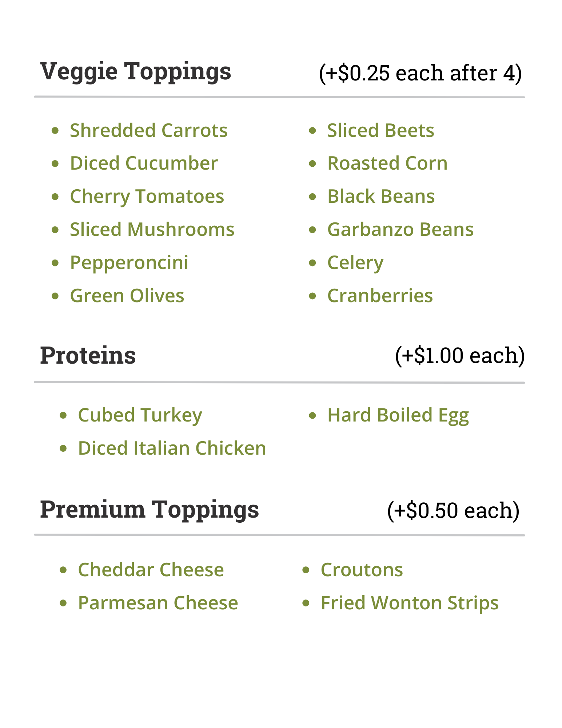
Task: Select the Sliced Mushrooms item
Action: 152,230
